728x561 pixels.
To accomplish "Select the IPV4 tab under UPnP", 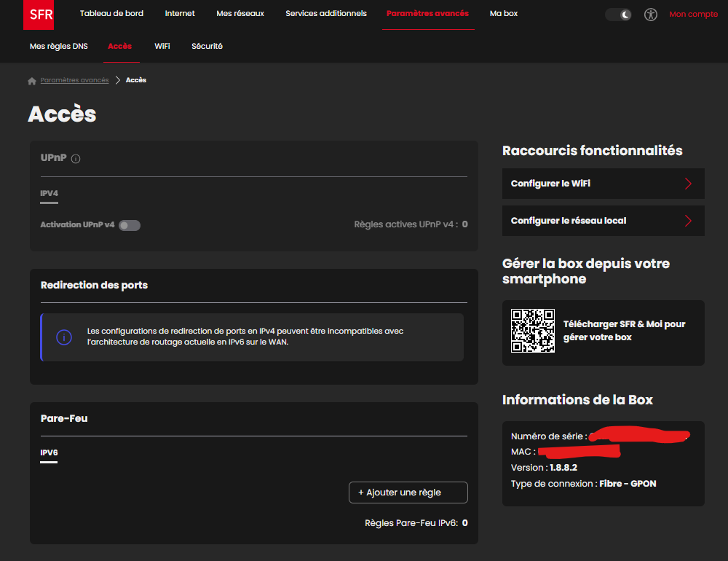I will pyautogui.click(x=49, y=194).
